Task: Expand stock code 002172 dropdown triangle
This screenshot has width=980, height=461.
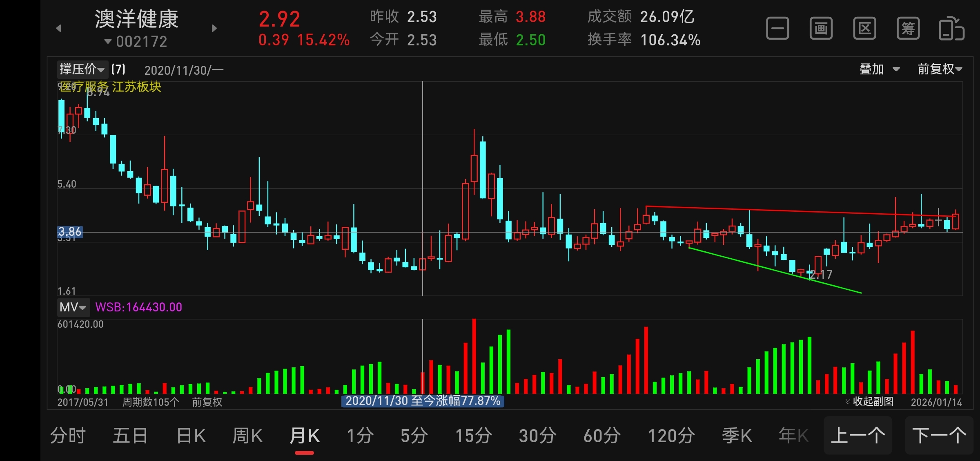Action: click(108, 41)
